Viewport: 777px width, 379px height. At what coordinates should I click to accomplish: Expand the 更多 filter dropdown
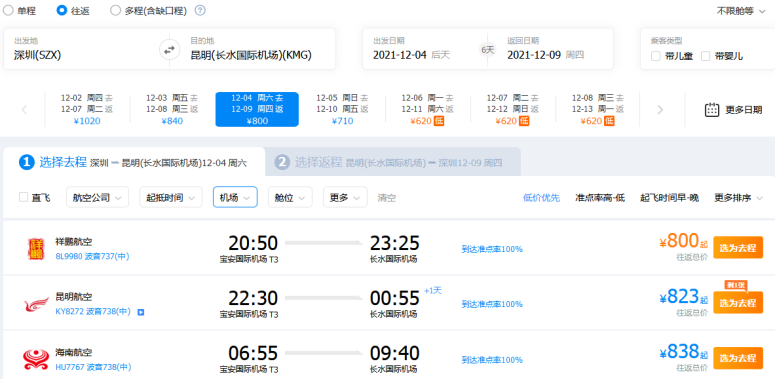pos(345,197)
